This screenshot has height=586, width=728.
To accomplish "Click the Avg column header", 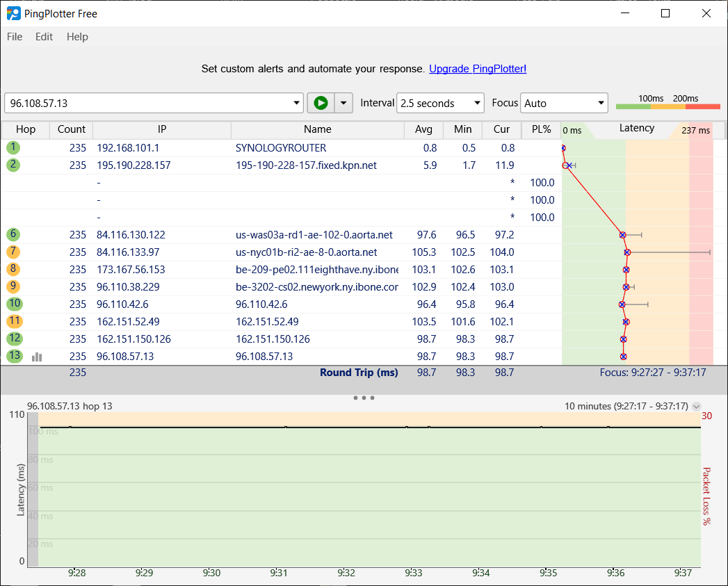I will pos(423,129).
